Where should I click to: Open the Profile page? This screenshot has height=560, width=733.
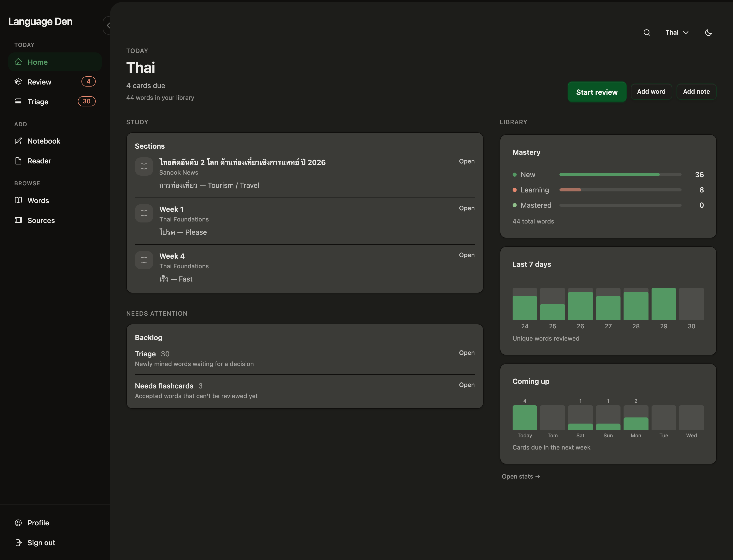coord(55,523)
